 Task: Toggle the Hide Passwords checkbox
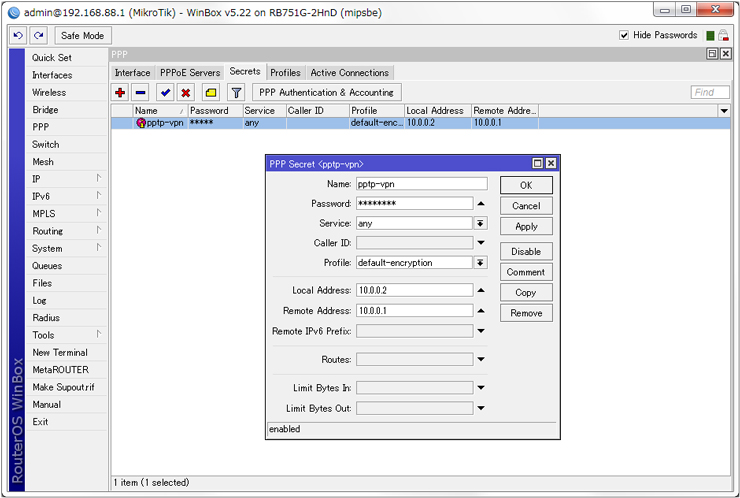click(x=625, y=35)
